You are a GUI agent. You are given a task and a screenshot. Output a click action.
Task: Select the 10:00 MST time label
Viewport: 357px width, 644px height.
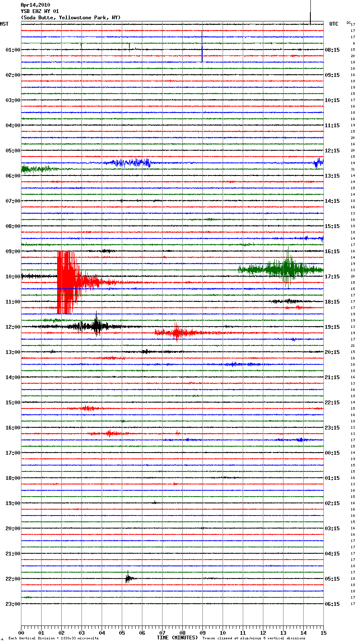[x=13, y=277]
